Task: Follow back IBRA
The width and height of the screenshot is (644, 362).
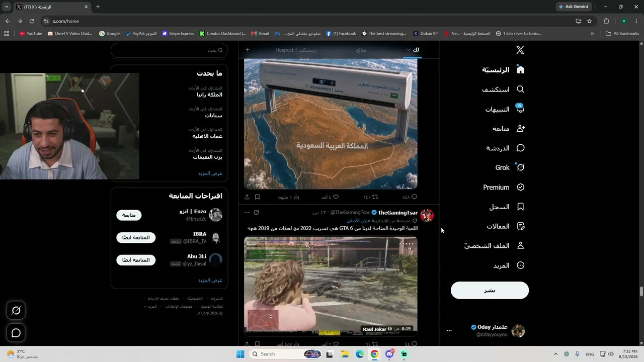Action: [x=136, y=238]
